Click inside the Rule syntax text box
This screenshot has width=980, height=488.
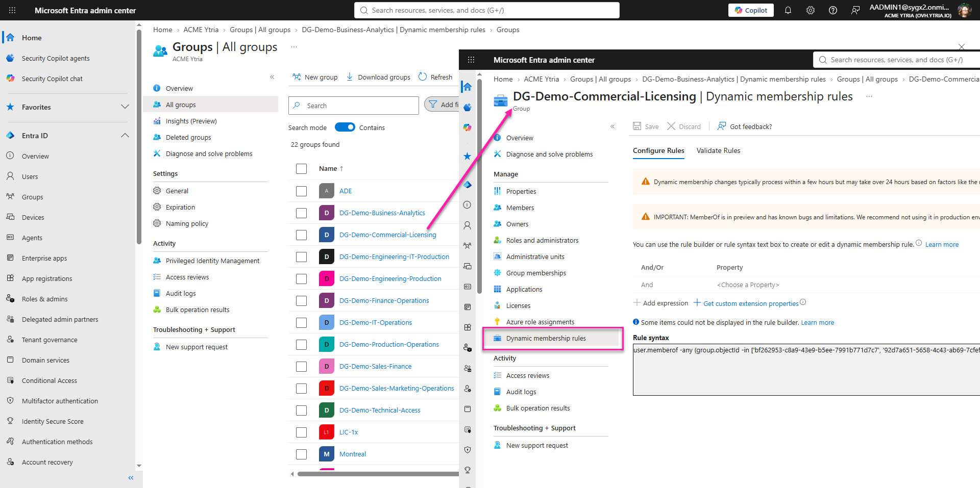pyautogui.click(x=806, y=370)
